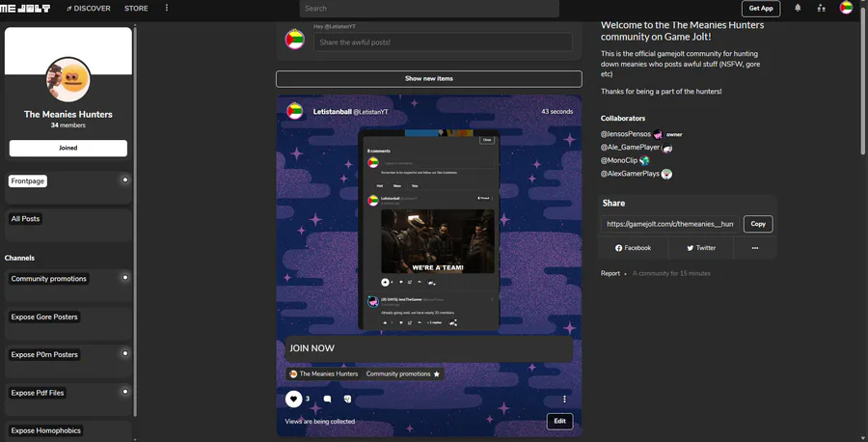Screen dimensions: 868x442
Task: Click the star icon beside Community promotions tag
Action: [436, 373]
